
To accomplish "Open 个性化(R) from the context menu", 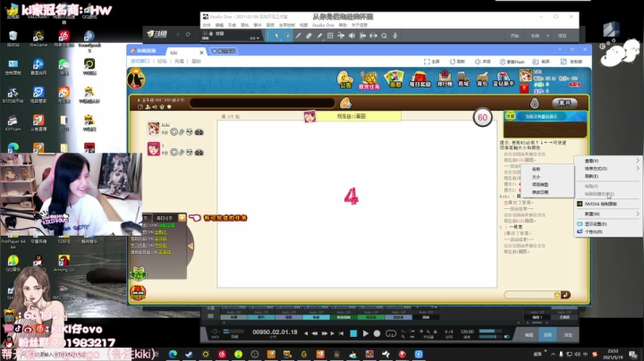I will [x=609, y=231].
